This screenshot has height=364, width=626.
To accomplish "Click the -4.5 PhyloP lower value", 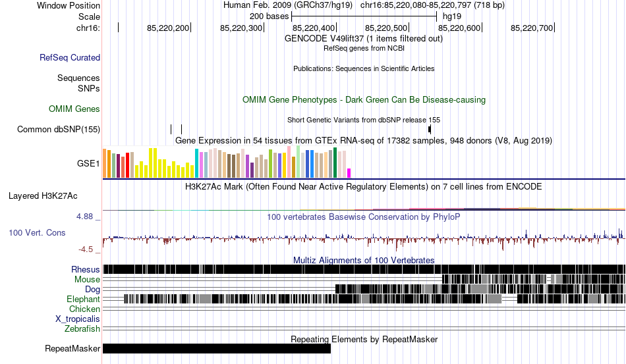I will click(x=86, y=249).
